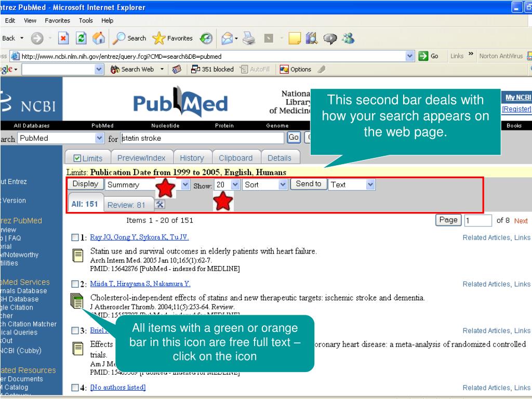Switch to the History tab
This screenshot has width=532, height=399.
[192, 158]
